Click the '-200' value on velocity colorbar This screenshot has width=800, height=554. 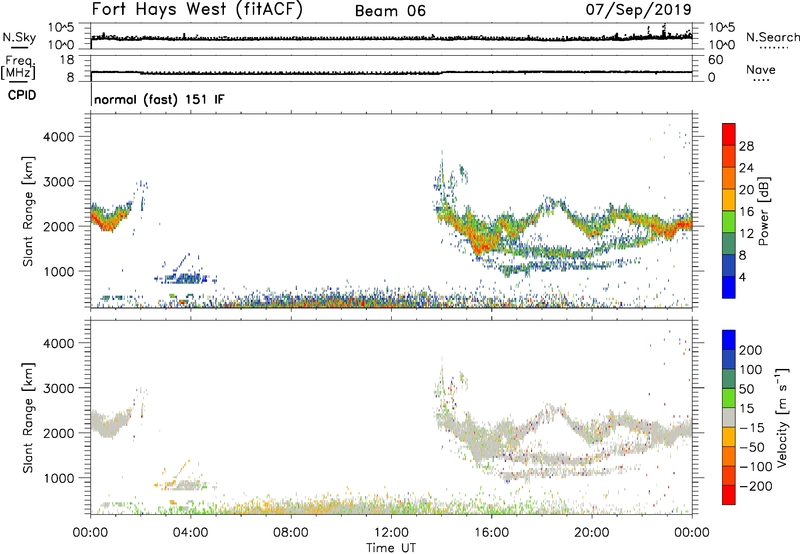click(755, 486)
